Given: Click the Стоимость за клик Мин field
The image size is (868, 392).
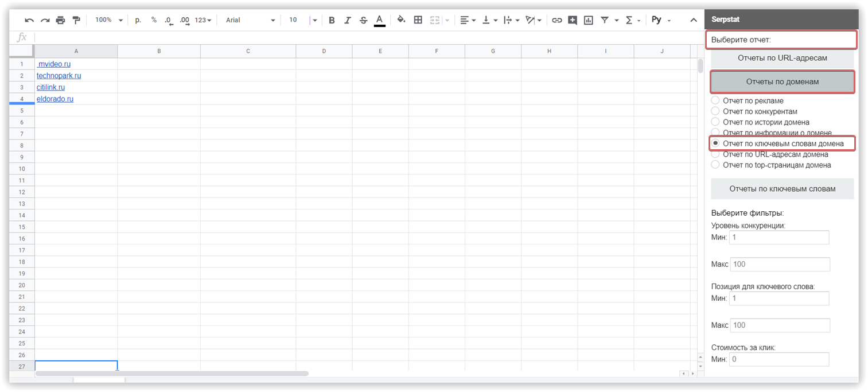Looking at the screenshot, I should (x=779, y=359).
